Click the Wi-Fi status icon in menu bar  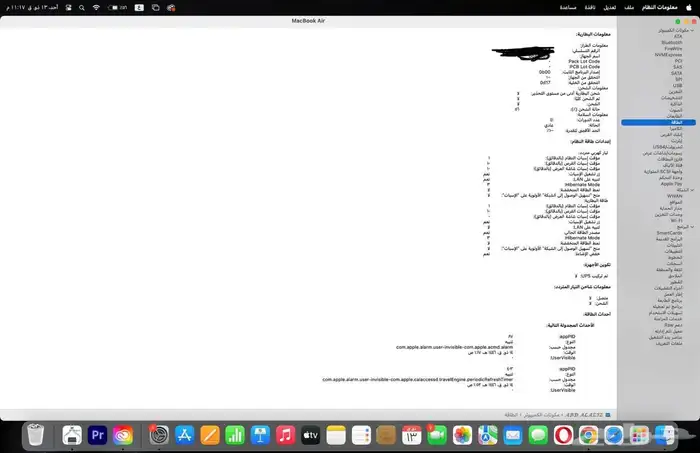coord(97,6)
